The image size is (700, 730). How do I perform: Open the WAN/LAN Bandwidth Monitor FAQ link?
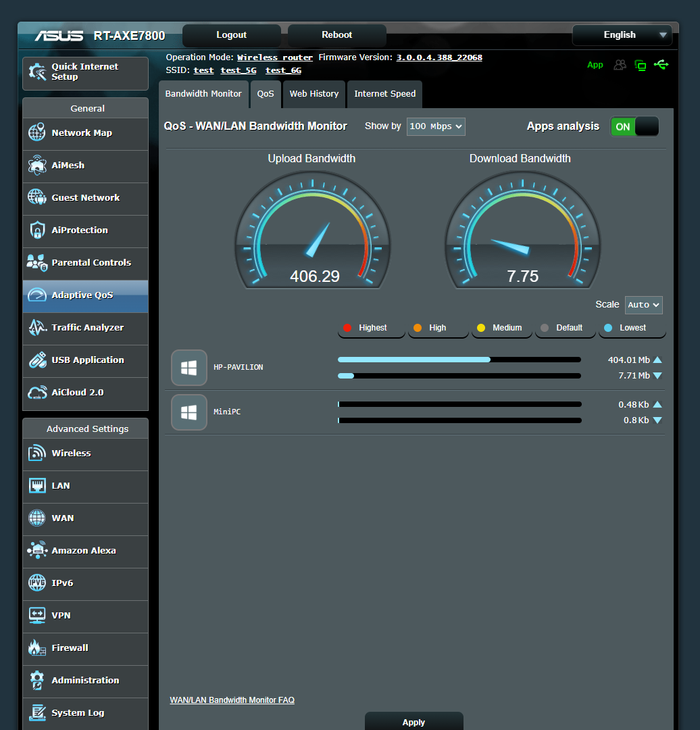[x=232, y=700]
